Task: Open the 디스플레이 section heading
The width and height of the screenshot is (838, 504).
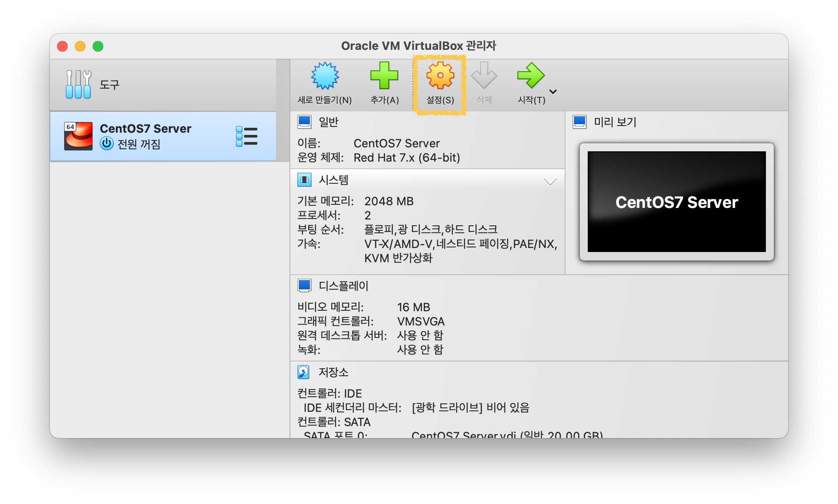Action: click(344, 286)
